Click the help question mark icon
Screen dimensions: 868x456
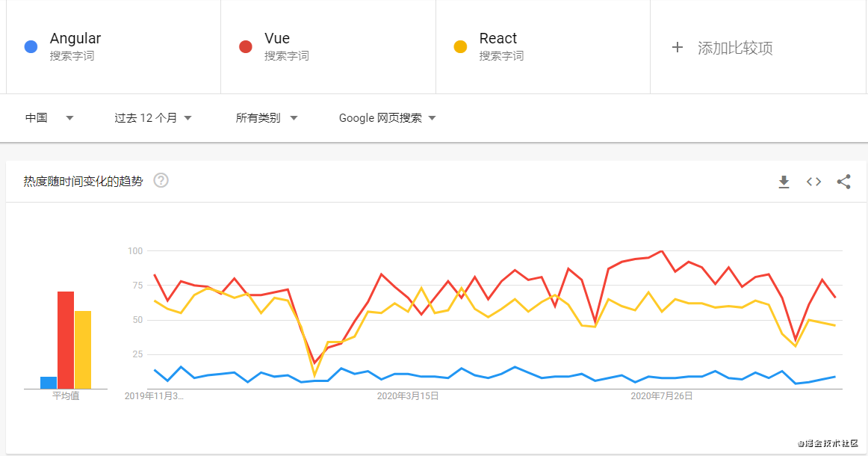tap(161, 180)
